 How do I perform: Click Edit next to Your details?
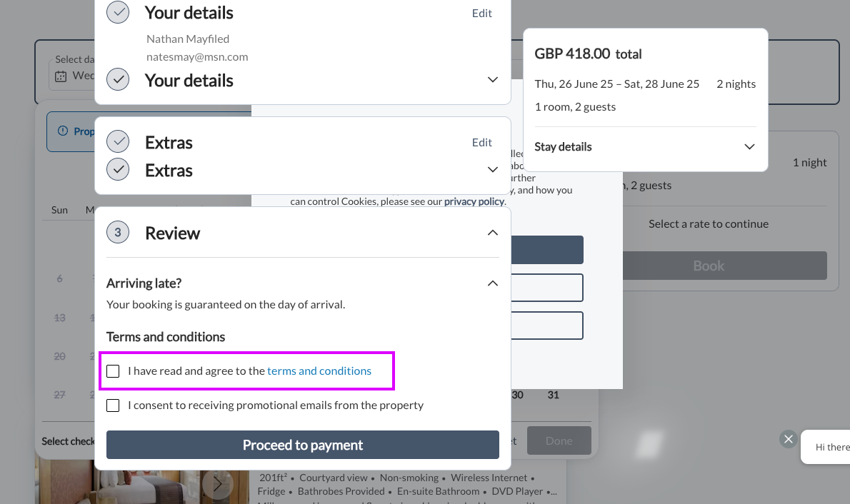482,14
